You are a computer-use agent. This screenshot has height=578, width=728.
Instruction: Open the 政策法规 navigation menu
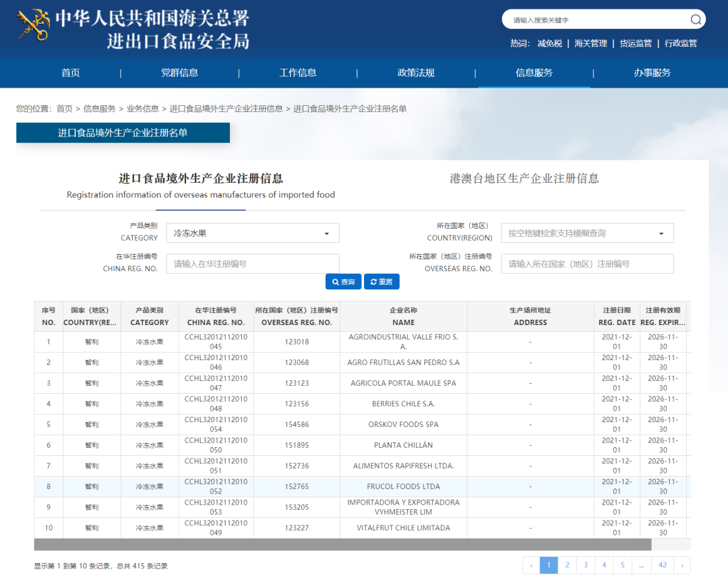(x=416, y=73)
